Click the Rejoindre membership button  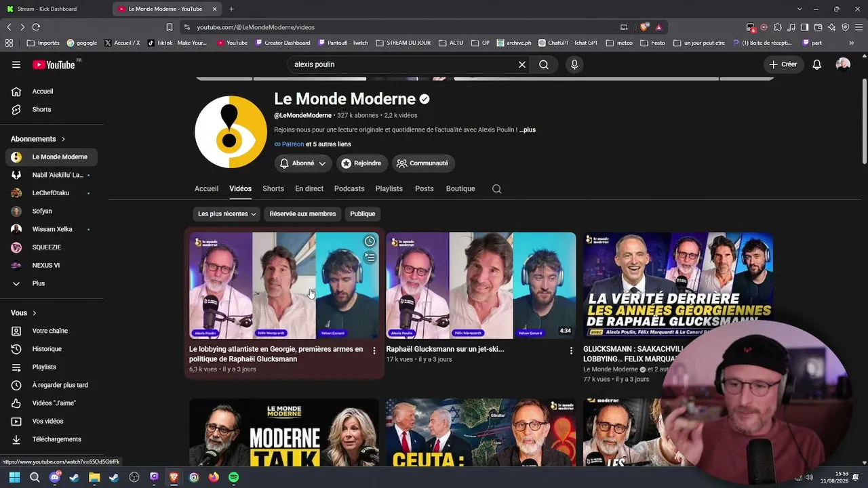pyautogui.click(x=361, y=163)
